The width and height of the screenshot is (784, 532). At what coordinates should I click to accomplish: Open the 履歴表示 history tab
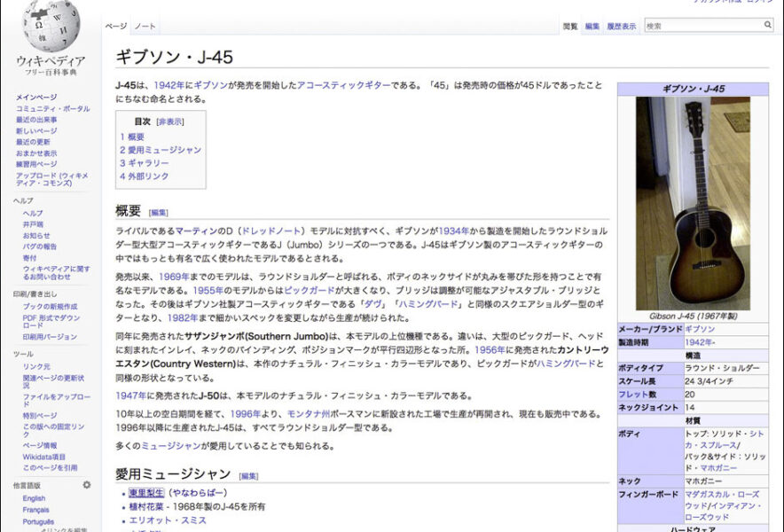click(x=622, y=26)
